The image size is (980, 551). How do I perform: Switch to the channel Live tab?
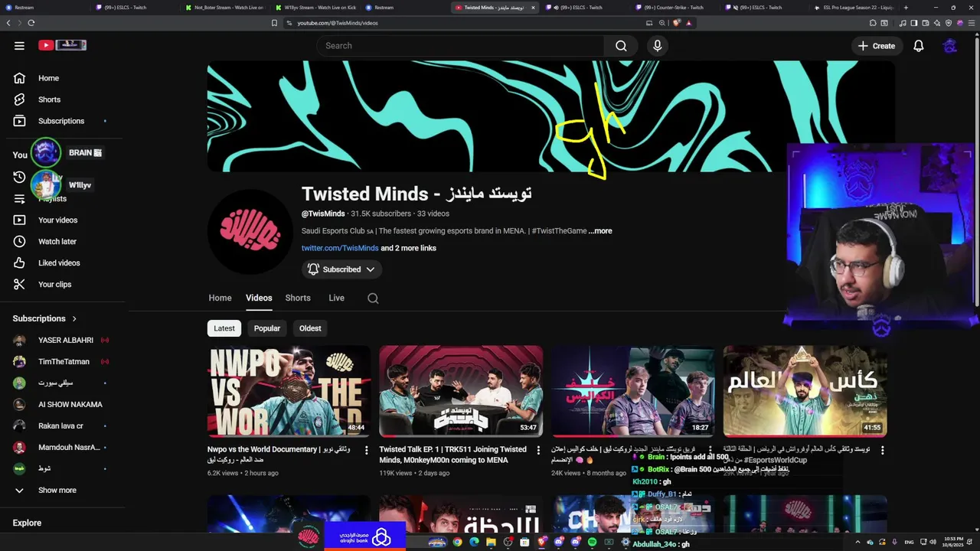(336, 298)
